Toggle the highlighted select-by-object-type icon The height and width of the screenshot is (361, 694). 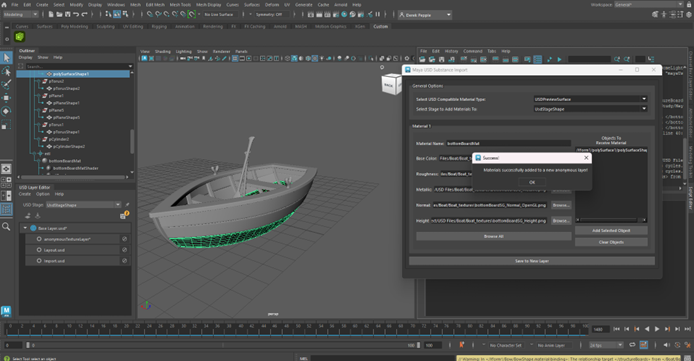pyautogui.click(x=117, y=15)
